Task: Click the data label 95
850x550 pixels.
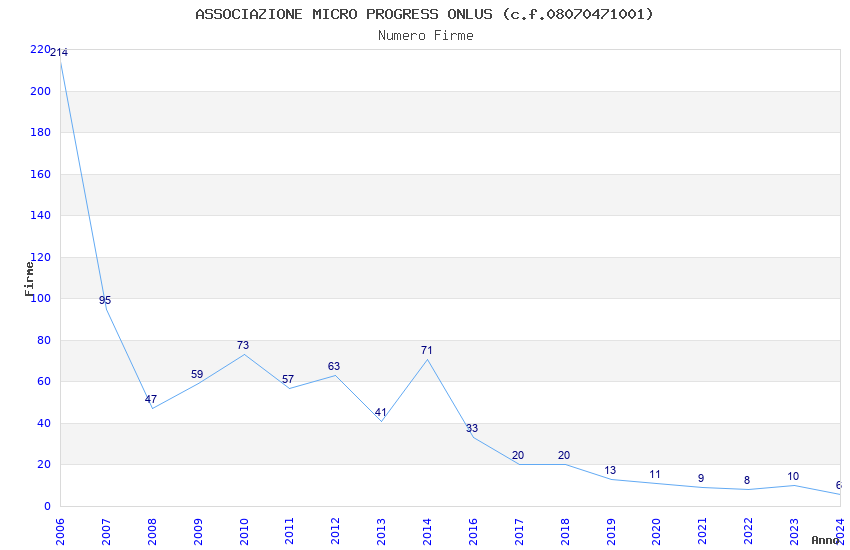Action: click(x=105, y=300)
